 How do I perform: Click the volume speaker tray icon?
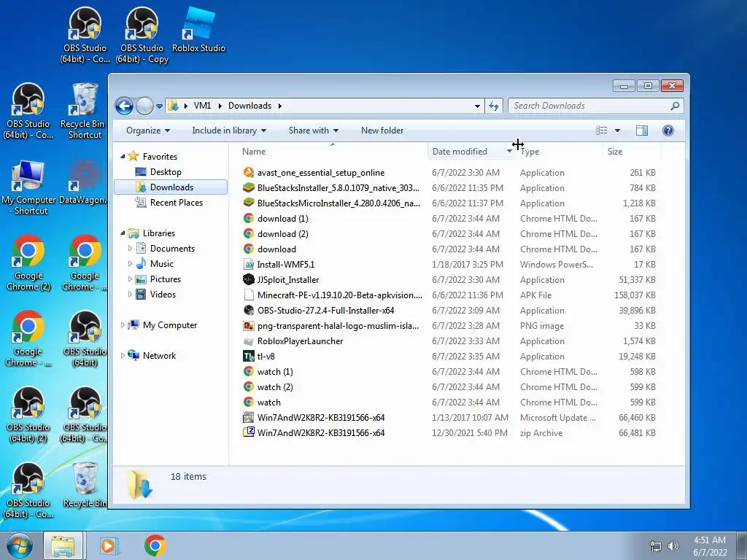pos(673,546)
